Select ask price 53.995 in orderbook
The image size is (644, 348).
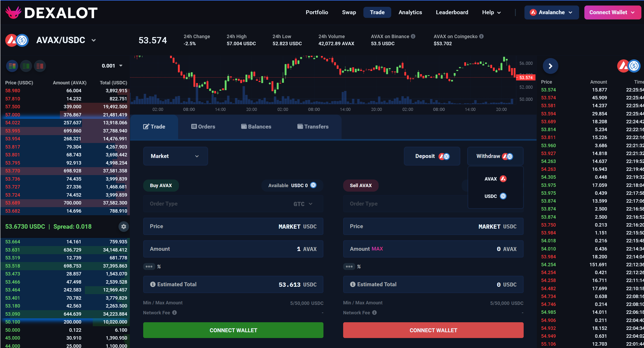(x=13, y=131)
